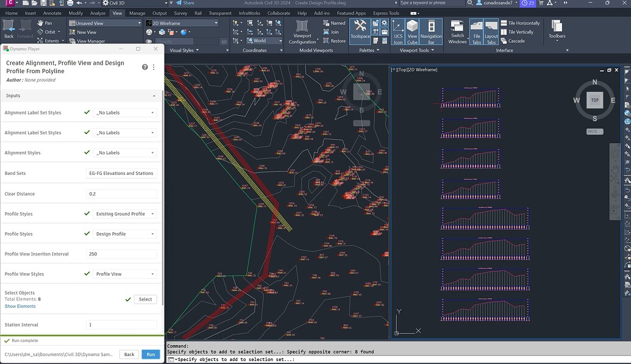This screenshot has height=364, width=631.
Task: Click Run in Dynamo Player
Action: point(151,354)
